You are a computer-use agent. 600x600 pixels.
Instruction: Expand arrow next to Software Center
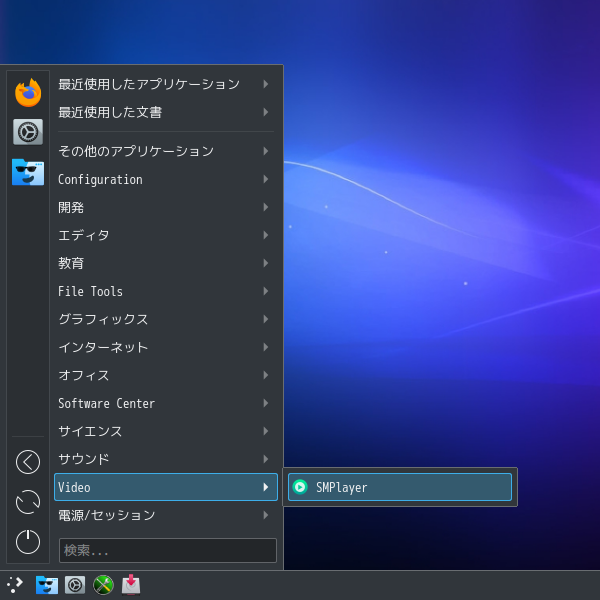[x=266, y=403]
